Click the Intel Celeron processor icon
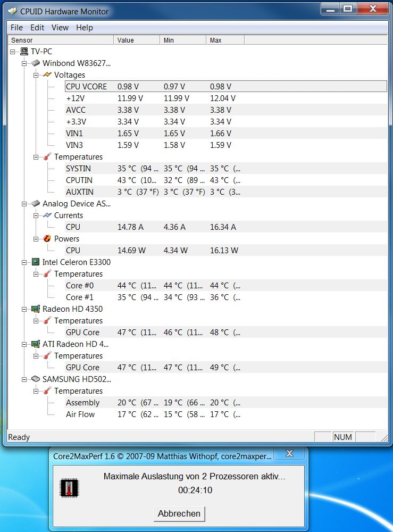Image resolution: width=393 pixels, height=532 pixels. click(x=36, y=262)
